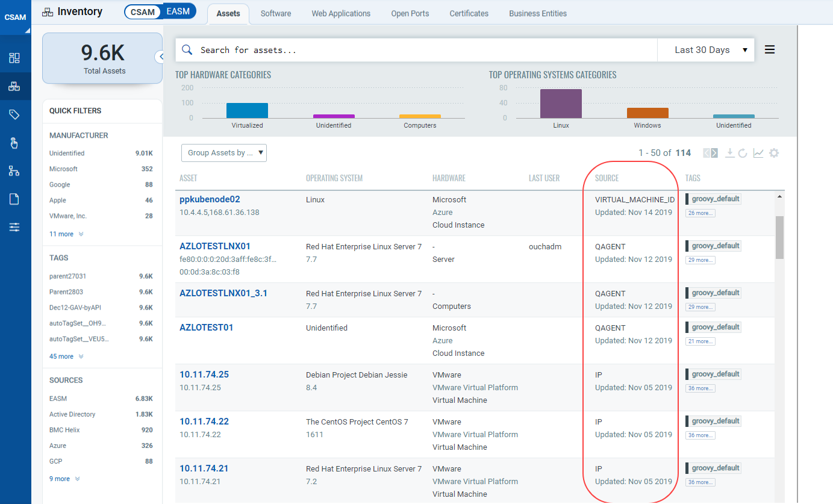
Task: Click the Windows operating systems bar
Action: pyautogui.click(x=647, y=113)
